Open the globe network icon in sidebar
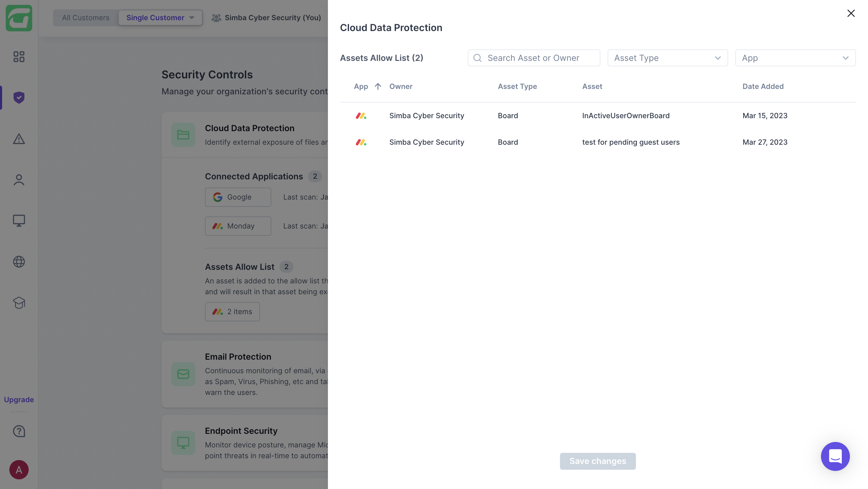The height and width of the screenshot is (489, 868). pos(19,262)
